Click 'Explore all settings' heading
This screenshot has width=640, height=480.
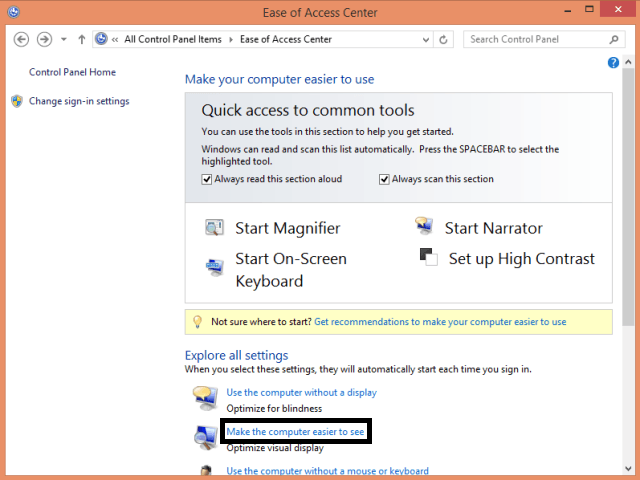click(x=237, y=355)
